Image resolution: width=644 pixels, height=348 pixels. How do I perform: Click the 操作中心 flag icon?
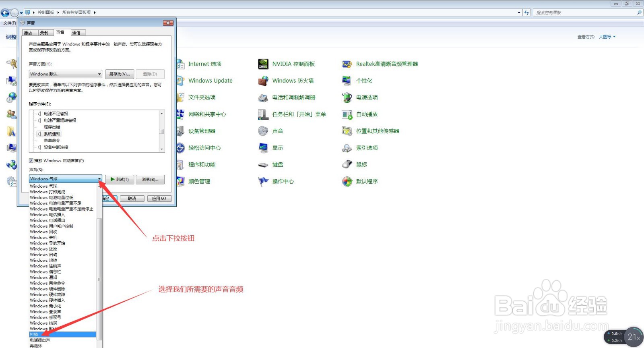263,182
